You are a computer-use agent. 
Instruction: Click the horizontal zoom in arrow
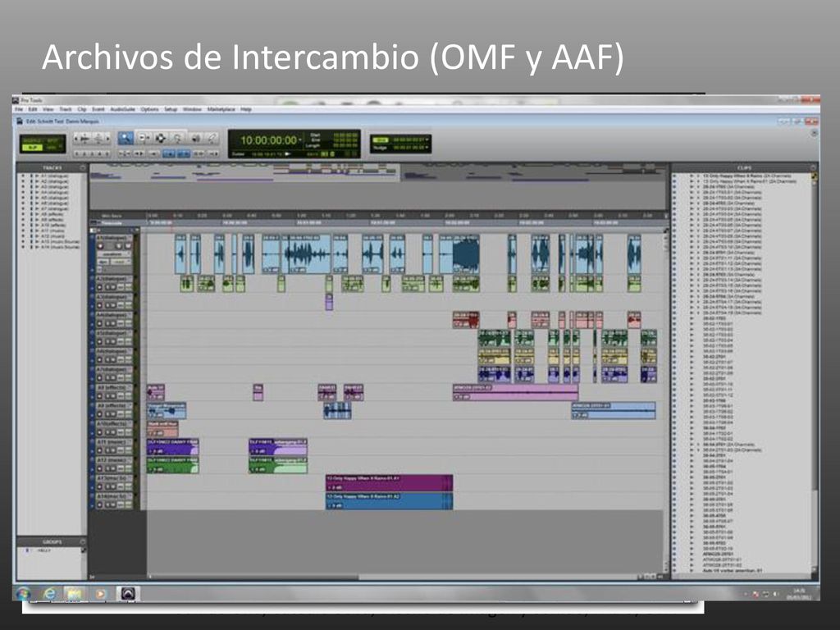pyautogui.click(x=107, y=139)
